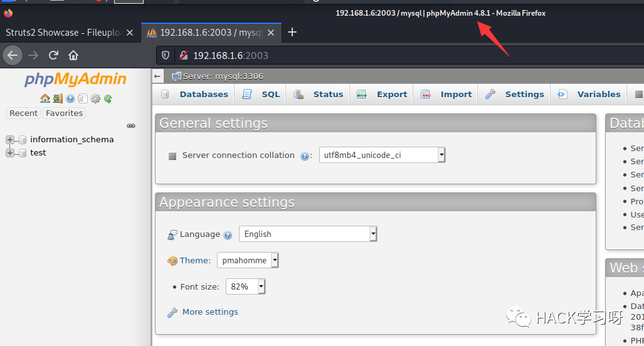Viewport: 644px width, 346px height.
Task: Go to the Firefox home page icon
Action: coord(73,55)
